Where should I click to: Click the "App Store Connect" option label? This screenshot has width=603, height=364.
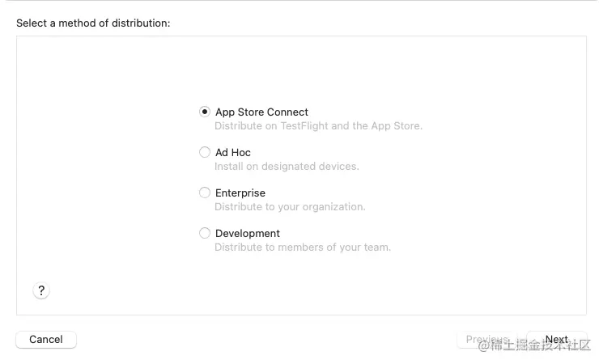point(261,112)
